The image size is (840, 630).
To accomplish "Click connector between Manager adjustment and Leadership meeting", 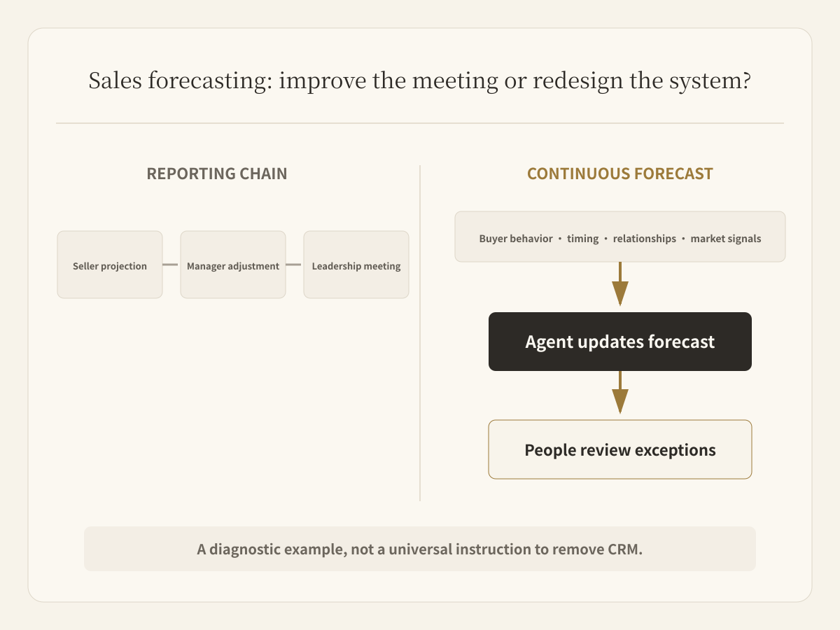I will pyautogui.click(x=295, y=265).
